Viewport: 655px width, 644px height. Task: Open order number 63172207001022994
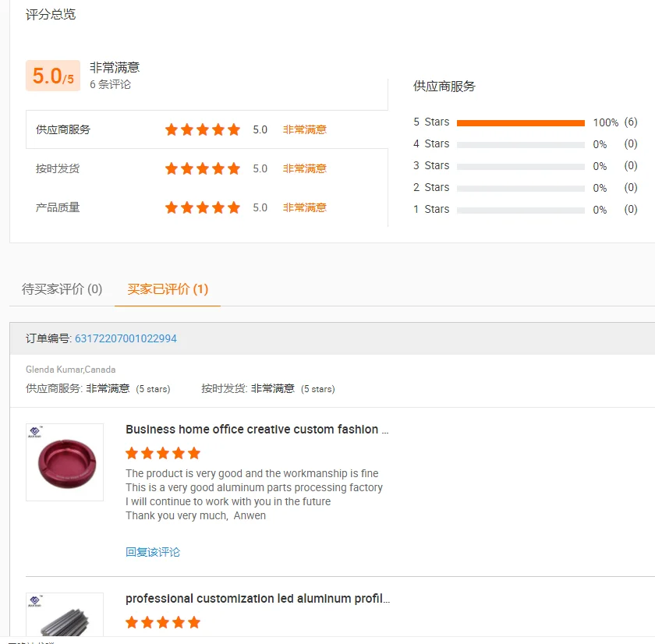click(126, 338)
